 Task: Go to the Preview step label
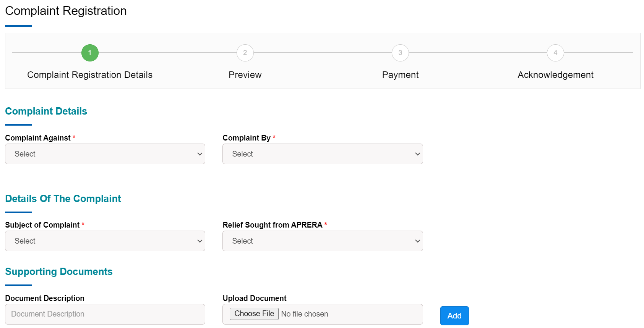[x=245, y=75]
